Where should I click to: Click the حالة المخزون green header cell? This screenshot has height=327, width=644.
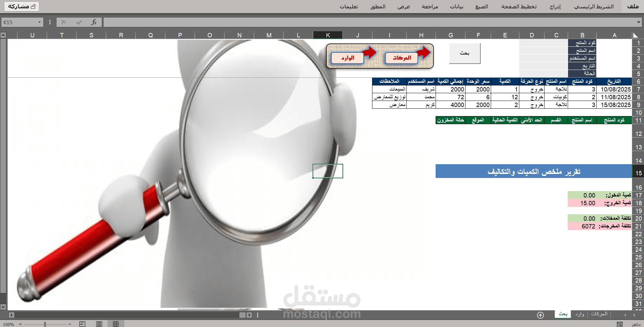coord(451,120)
